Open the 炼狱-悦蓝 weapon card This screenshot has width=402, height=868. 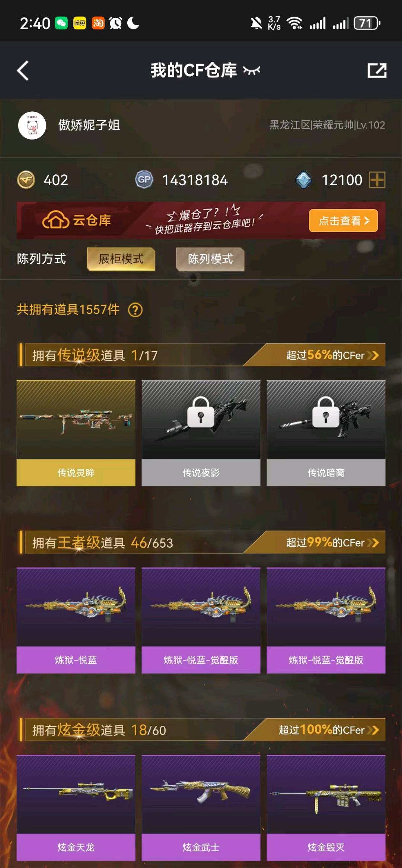click(x=76, y=620)
